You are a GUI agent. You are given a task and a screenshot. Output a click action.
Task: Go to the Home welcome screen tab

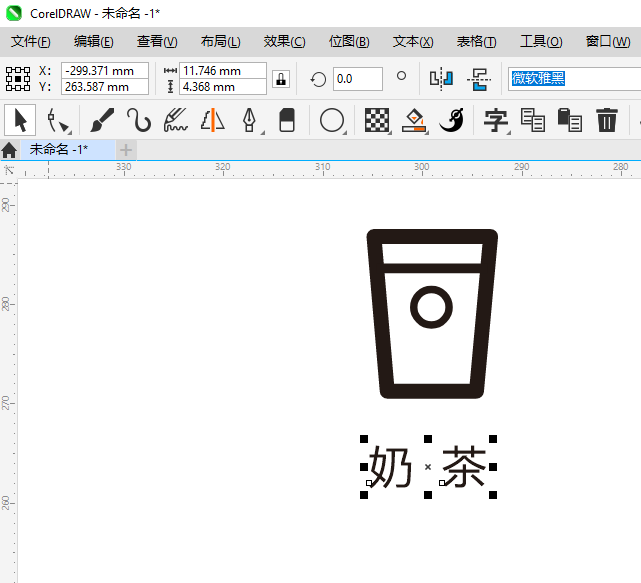(9, 150)
